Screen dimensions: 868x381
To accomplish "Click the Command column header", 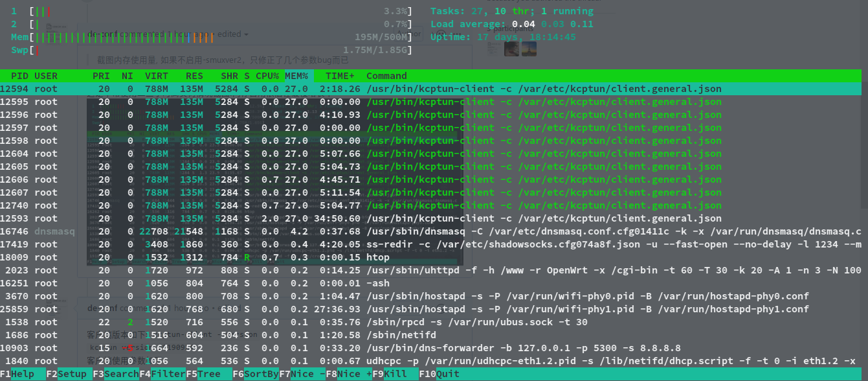I will [x=386, y=76].
